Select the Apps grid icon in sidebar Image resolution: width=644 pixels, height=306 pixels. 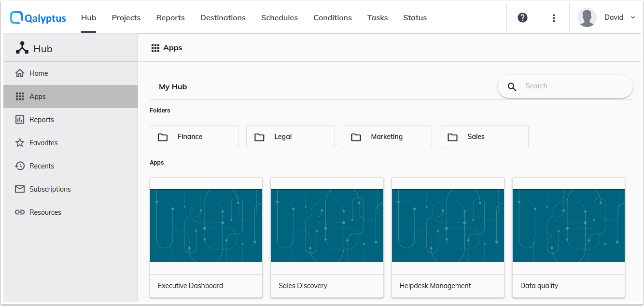tap(20, 96)
